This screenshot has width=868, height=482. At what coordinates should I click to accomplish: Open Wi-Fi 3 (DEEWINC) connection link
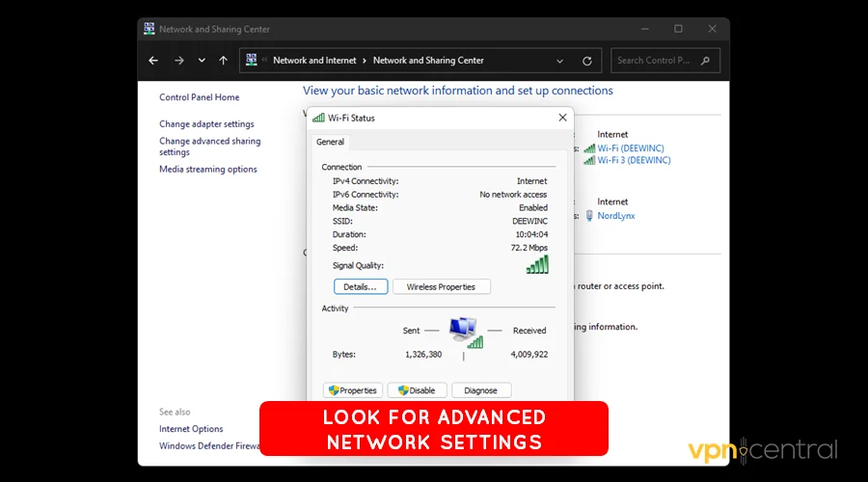(x=634, y=160)
